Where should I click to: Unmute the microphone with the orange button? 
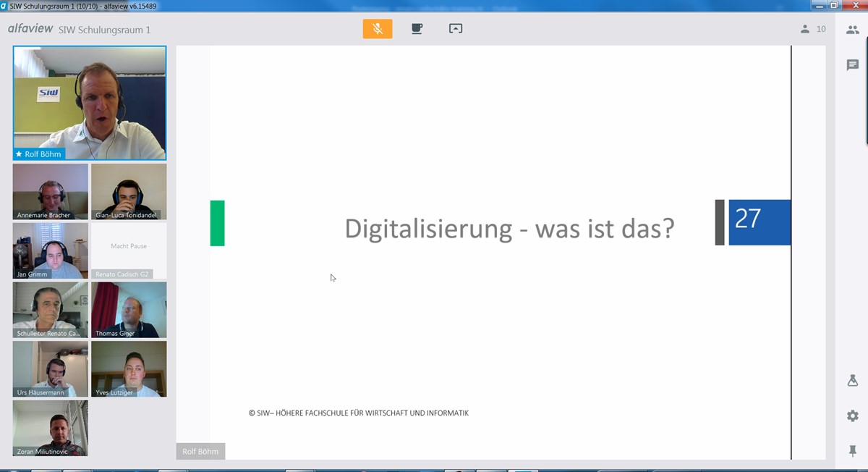(377, 29)
